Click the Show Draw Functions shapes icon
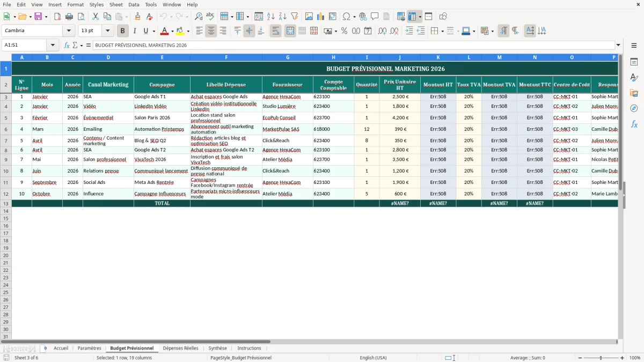 pos(443,17)
